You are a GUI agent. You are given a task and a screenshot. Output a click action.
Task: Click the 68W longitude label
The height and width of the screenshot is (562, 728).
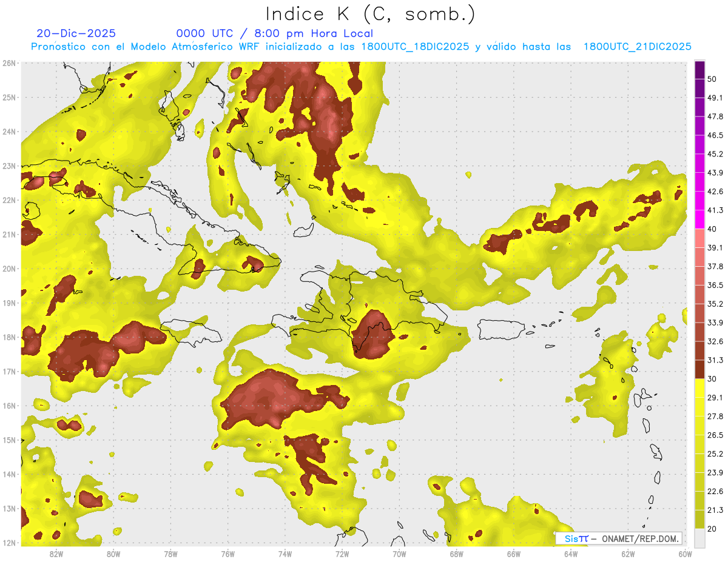point(456,554)
